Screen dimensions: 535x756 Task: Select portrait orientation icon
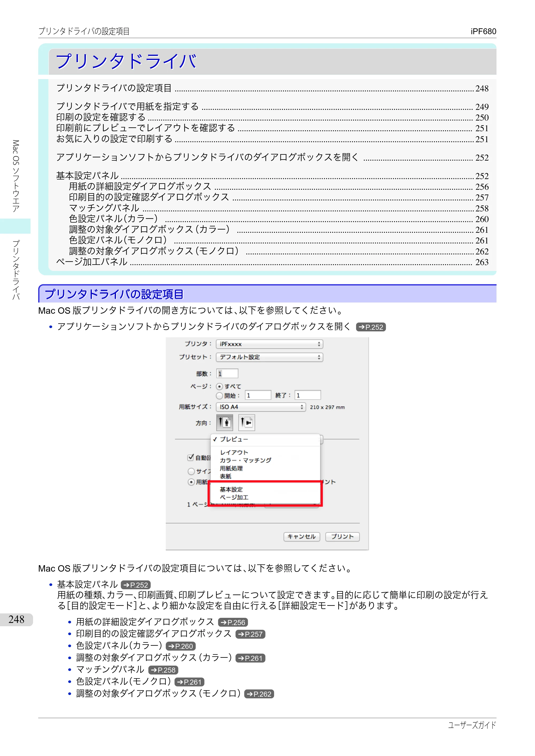click(224, 422)
